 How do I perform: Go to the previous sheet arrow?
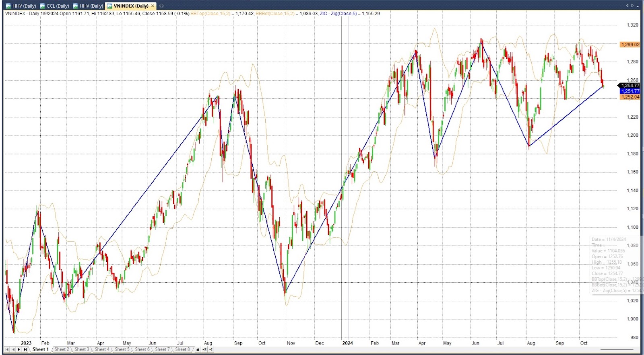pos(13,349)
